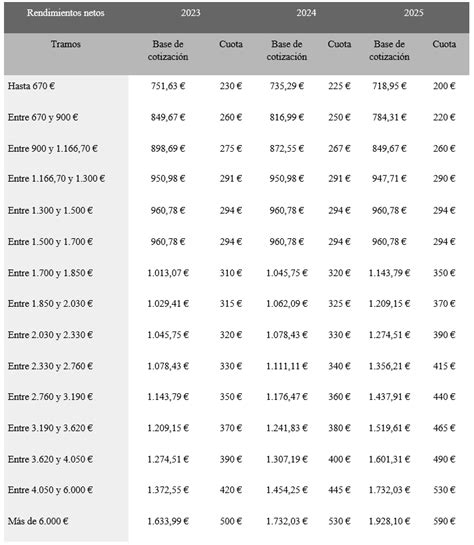Select the 2024 column header
Screen dimensions: 474x545
(306, 13)
